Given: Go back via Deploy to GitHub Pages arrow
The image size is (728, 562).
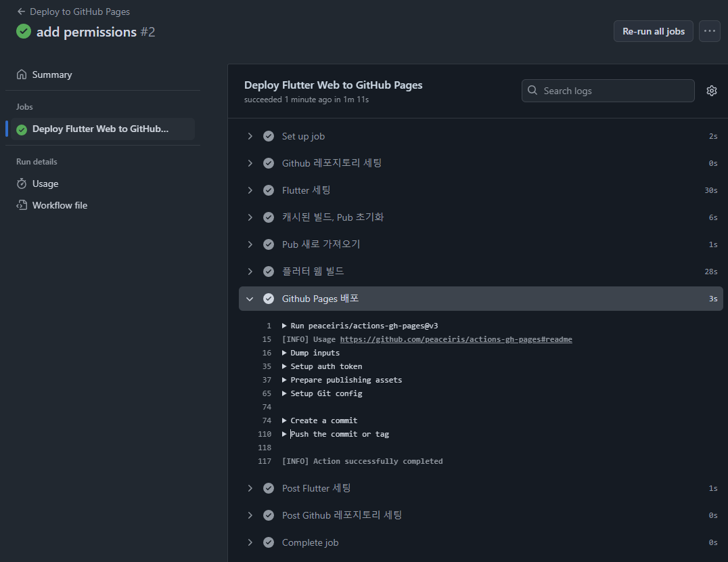Looking at the screenshot, I should tap(21, 12).
